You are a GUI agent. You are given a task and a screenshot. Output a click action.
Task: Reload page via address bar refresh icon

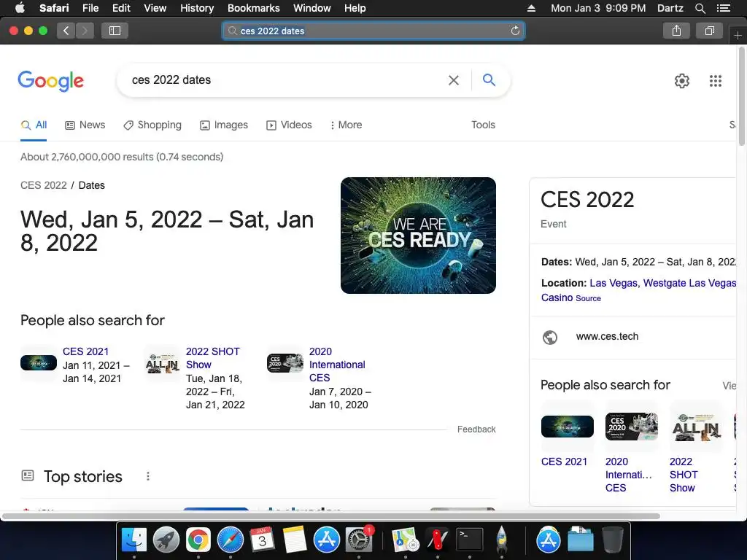[515, 31]
